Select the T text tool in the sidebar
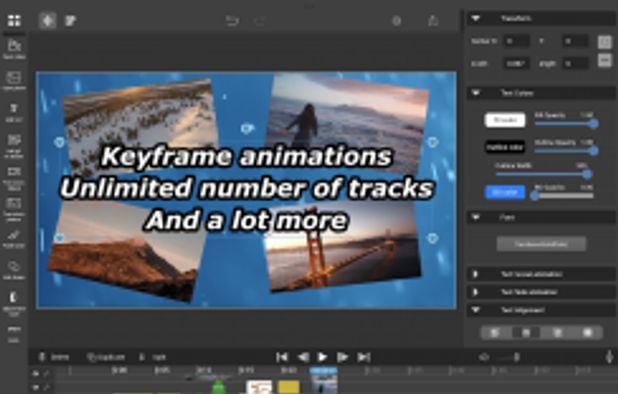The image size is (618, 394). pos(14,112)
